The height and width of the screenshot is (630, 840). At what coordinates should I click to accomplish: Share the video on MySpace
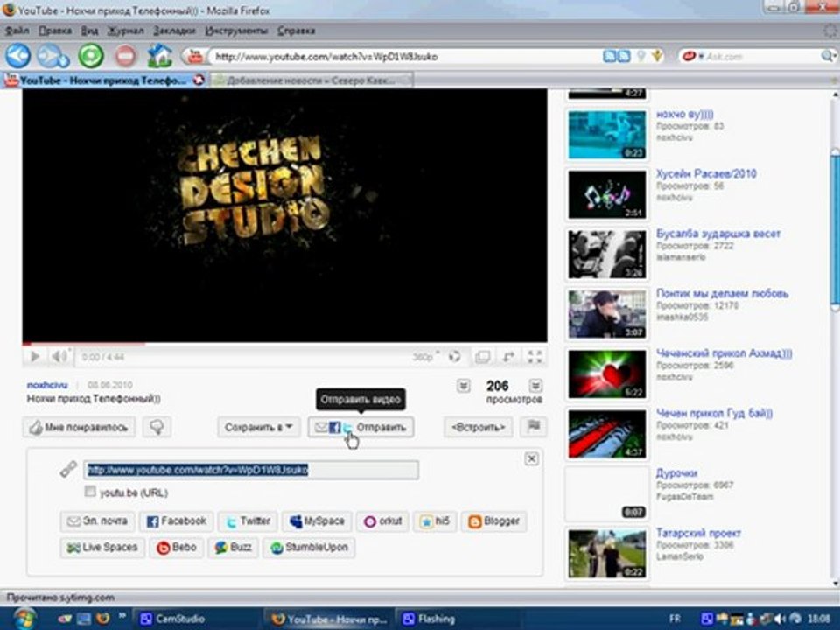[x=317, y=521]
